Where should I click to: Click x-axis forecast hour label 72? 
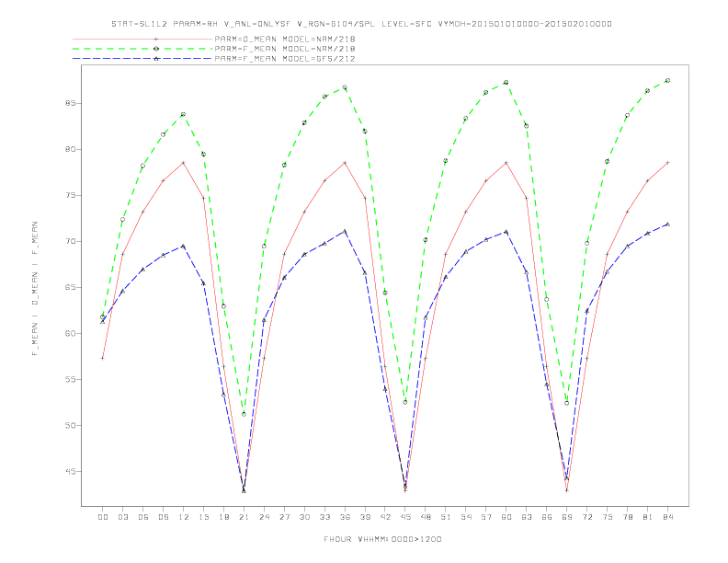point(586,517)
